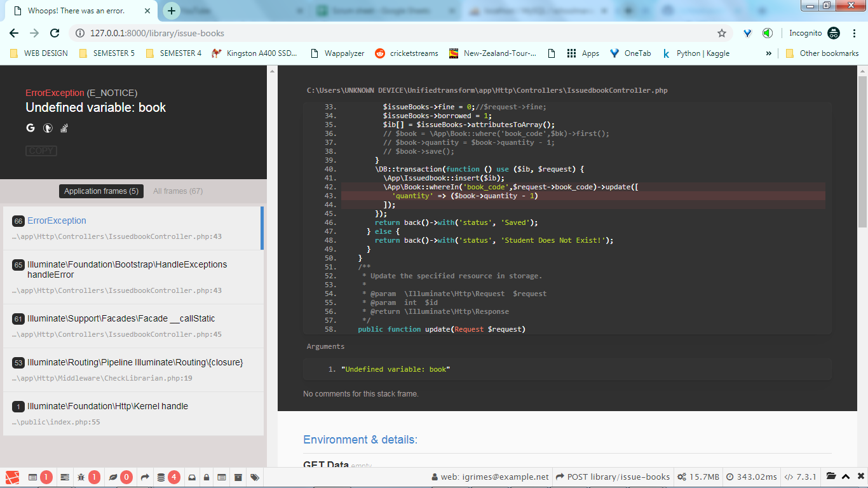Open debugbar Queries database icon
The image size is (868, 488).
coord(161,477)
